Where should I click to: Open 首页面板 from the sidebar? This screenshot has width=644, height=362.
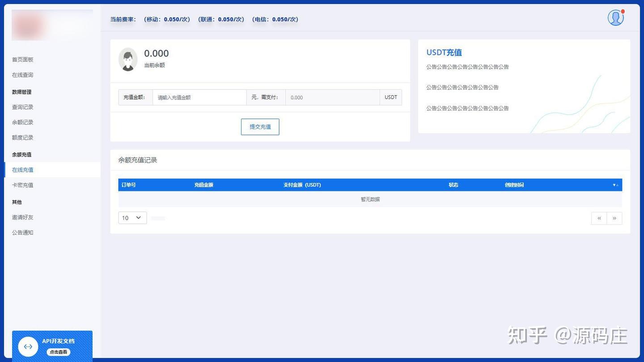click(22, 59)
